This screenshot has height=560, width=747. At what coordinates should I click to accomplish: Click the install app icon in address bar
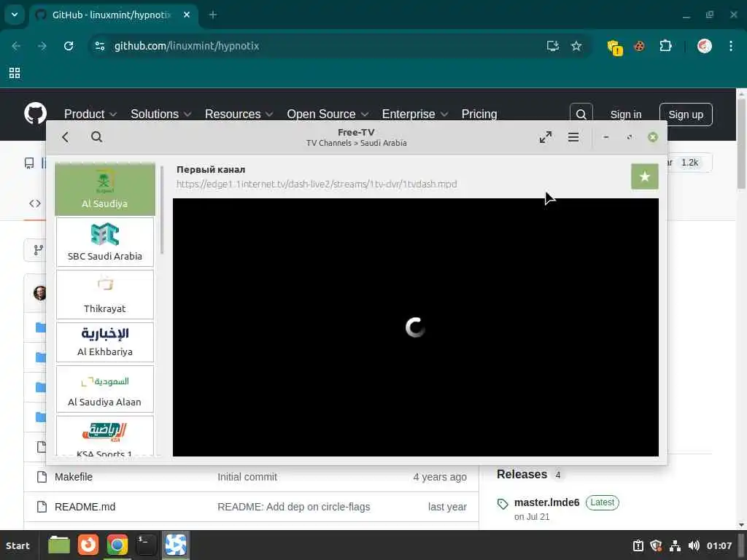point(553,46)
